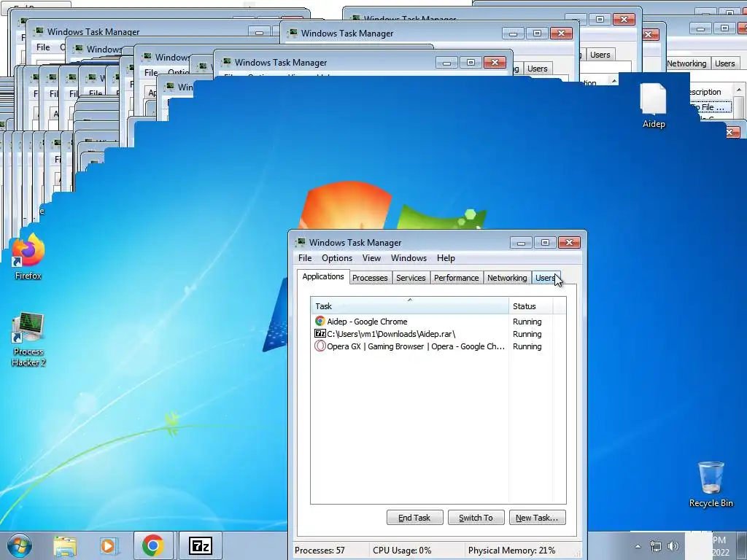Click 'Processes: 57' status bar entry

(x=320, y=551)
